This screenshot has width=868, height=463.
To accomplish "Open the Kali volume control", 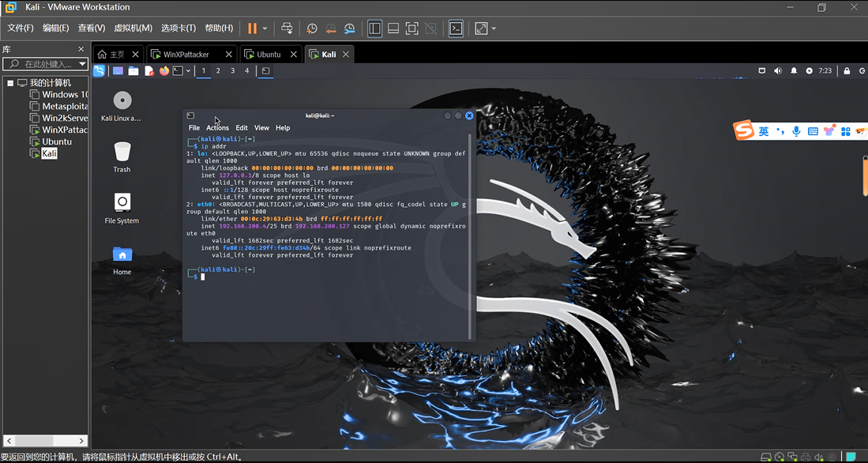I will click(x=778, y=70).
